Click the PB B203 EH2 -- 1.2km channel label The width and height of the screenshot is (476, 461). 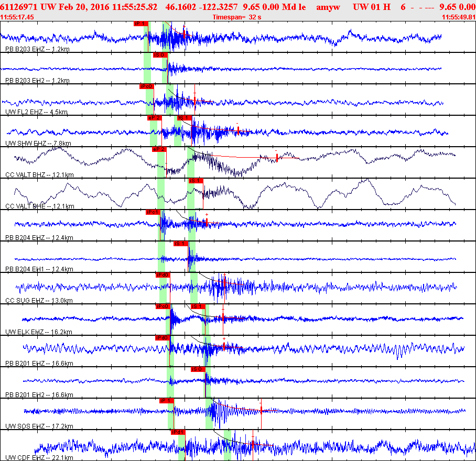[37, 80]
